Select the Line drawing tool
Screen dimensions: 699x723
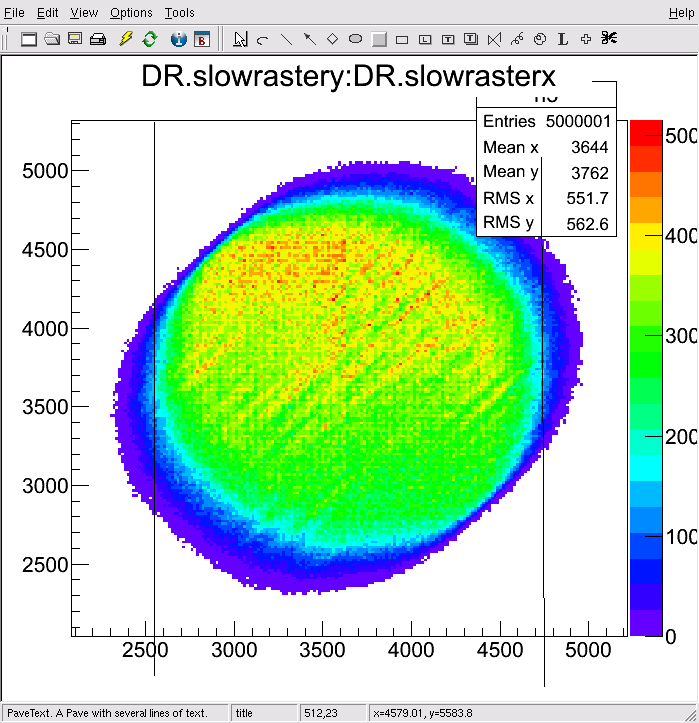click(286, 39)
